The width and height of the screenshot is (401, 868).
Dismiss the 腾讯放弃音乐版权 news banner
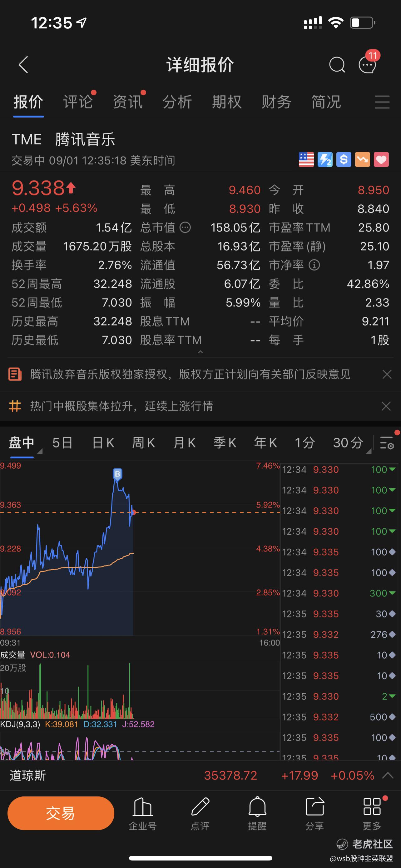(387, 374)
